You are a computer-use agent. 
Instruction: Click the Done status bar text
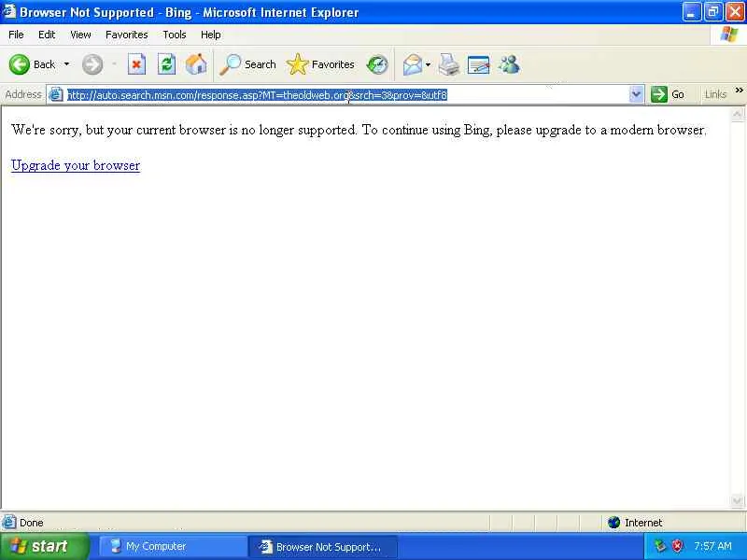tap(32, 523)
